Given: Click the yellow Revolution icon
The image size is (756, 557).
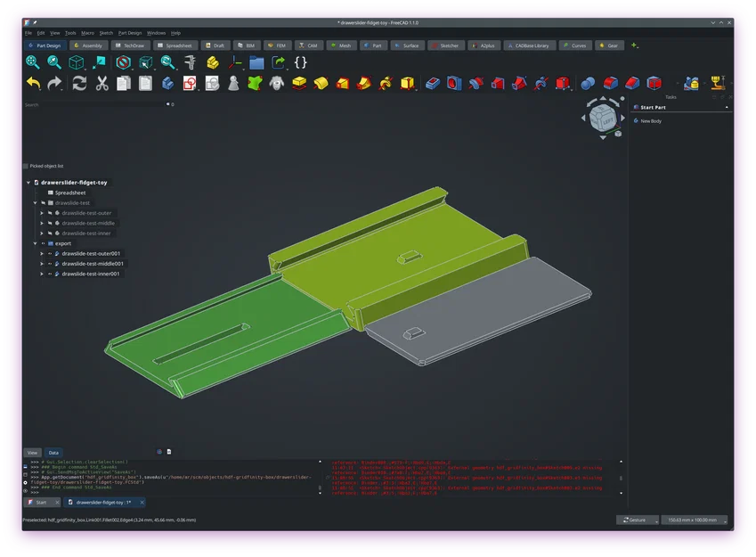Looking at the screenshot, I should coord(321,83).
